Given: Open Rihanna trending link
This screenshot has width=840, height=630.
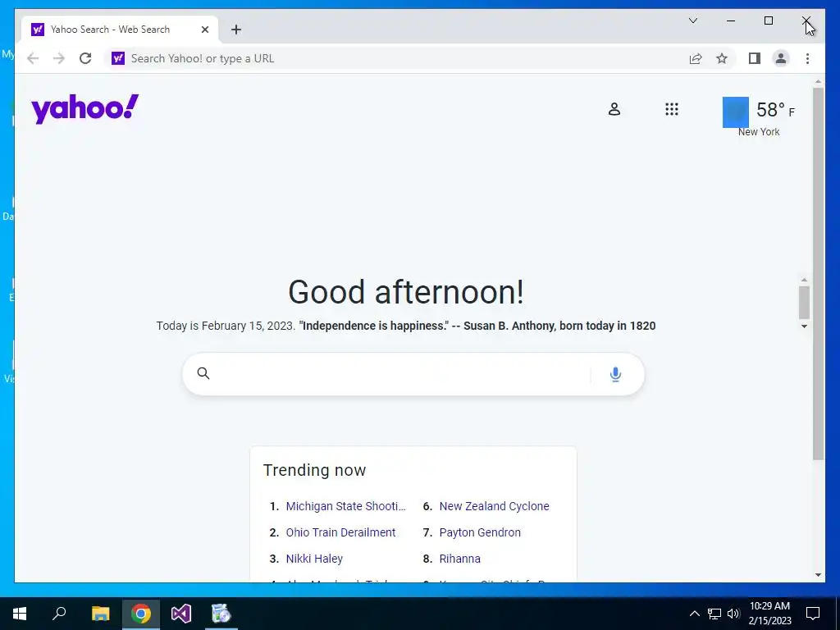Looking at the screenshot, I should [x=459, y=559].
